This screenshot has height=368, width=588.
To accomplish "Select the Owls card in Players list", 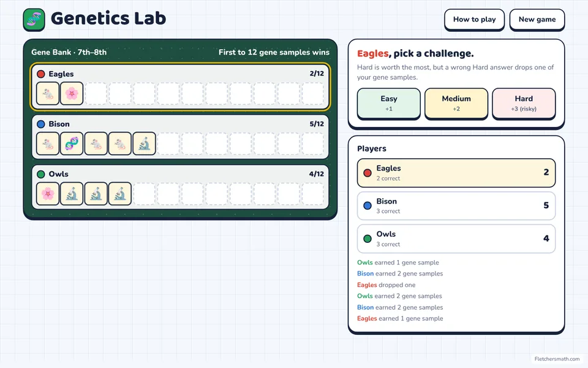I will coord(456,239).
